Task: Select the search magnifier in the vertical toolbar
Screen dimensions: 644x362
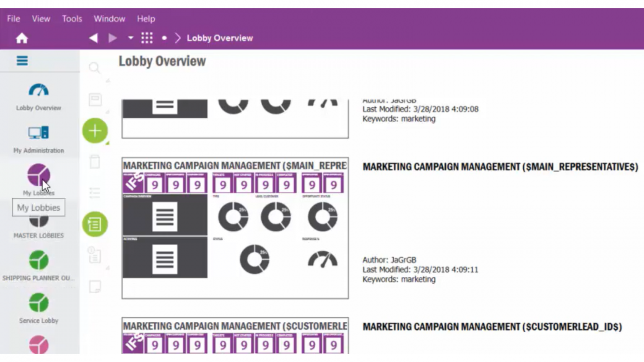Action: pyautogui.click(x=95, y=68)
